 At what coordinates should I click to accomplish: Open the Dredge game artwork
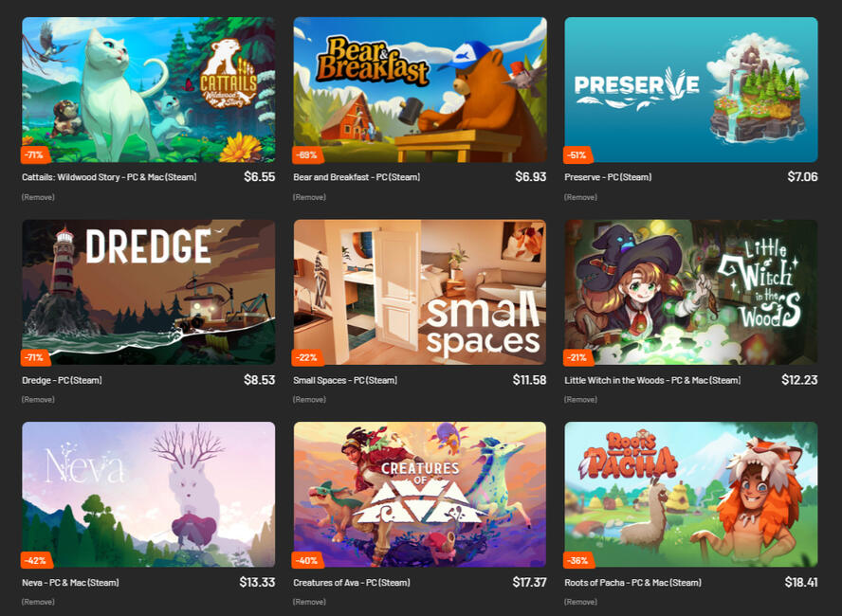tap(149, 292)
